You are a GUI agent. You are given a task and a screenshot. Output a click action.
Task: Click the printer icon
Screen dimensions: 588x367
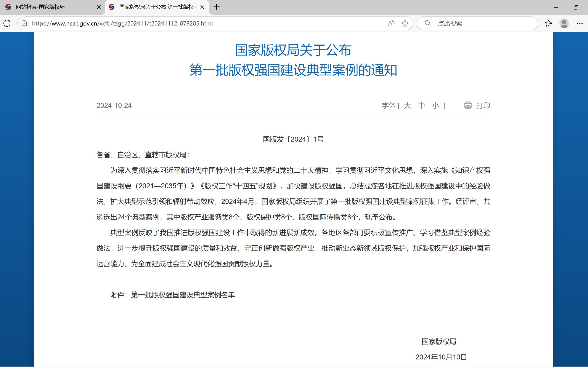[468, 105]
